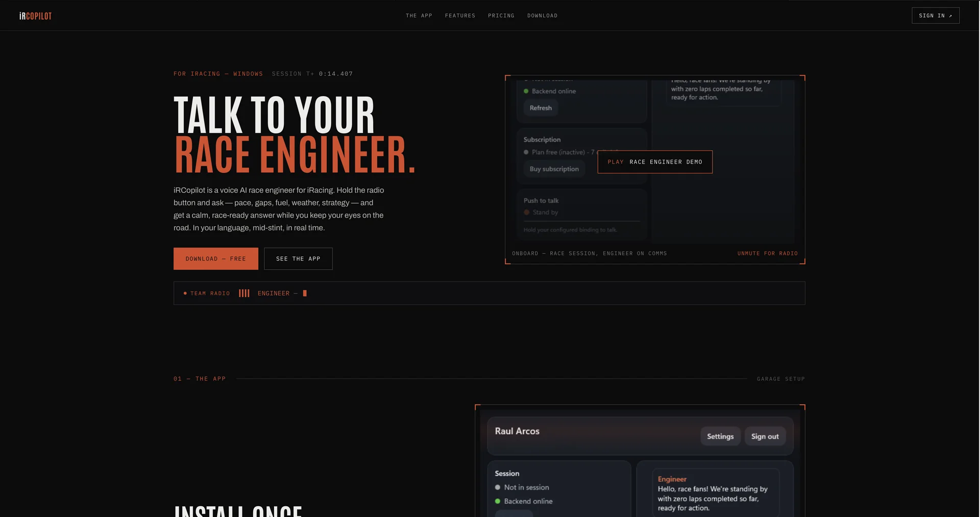Click the Refresh button in demo video
The height and width of the screenshot is (517, 980).
(541, 108)
